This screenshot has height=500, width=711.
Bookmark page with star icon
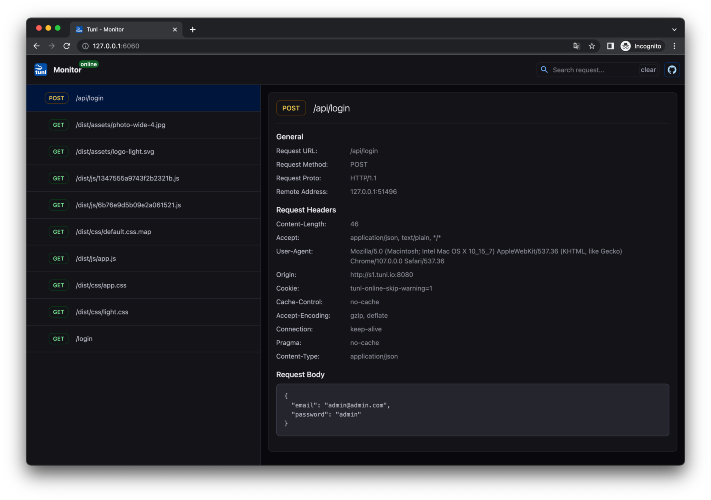click(x=591, y=46)
